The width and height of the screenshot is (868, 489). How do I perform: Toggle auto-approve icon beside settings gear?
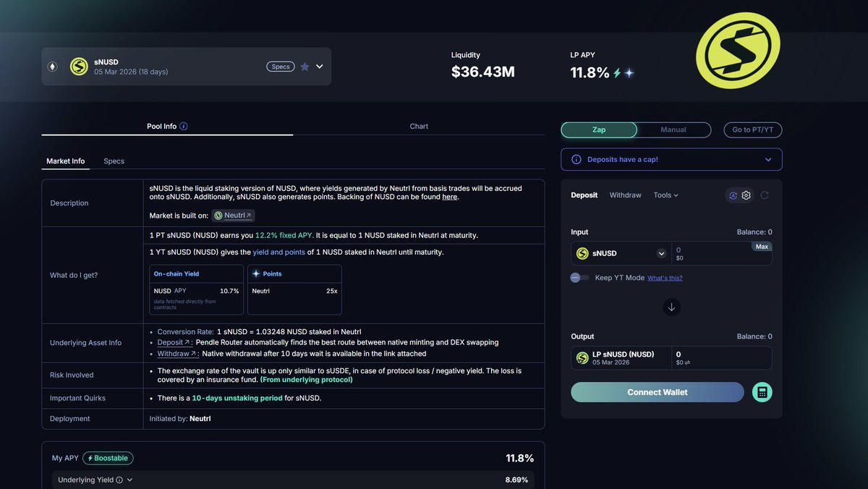tap(733, 195)
